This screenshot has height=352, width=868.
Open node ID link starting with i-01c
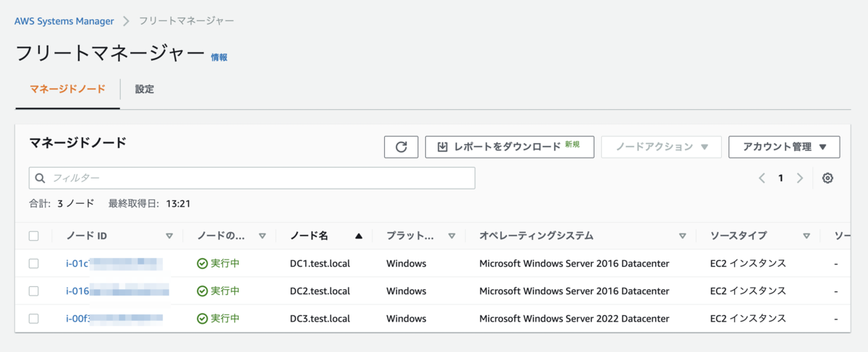114,263
